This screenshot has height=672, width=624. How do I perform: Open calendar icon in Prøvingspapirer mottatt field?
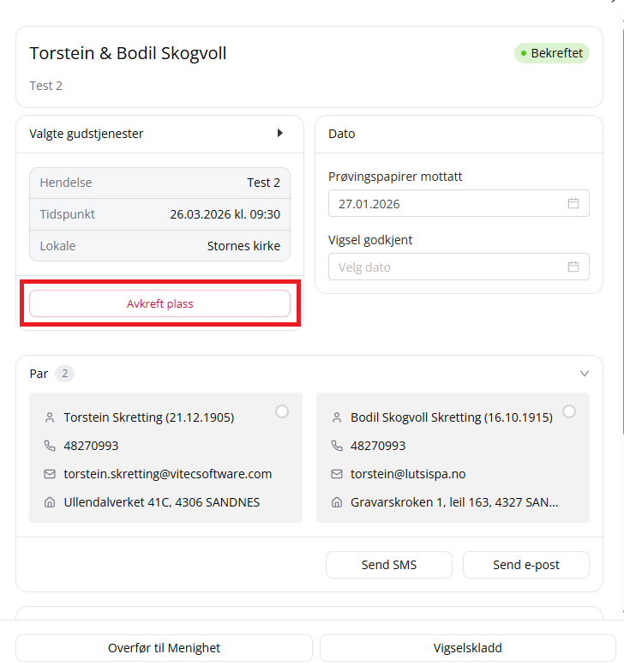[x=573, y=203]
